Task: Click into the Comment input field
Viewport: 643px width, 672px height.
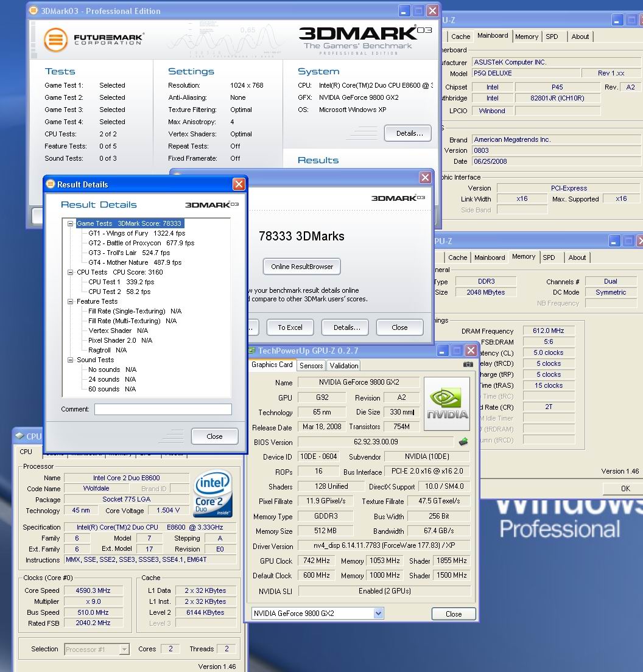Action: click(x=163, y=409)
